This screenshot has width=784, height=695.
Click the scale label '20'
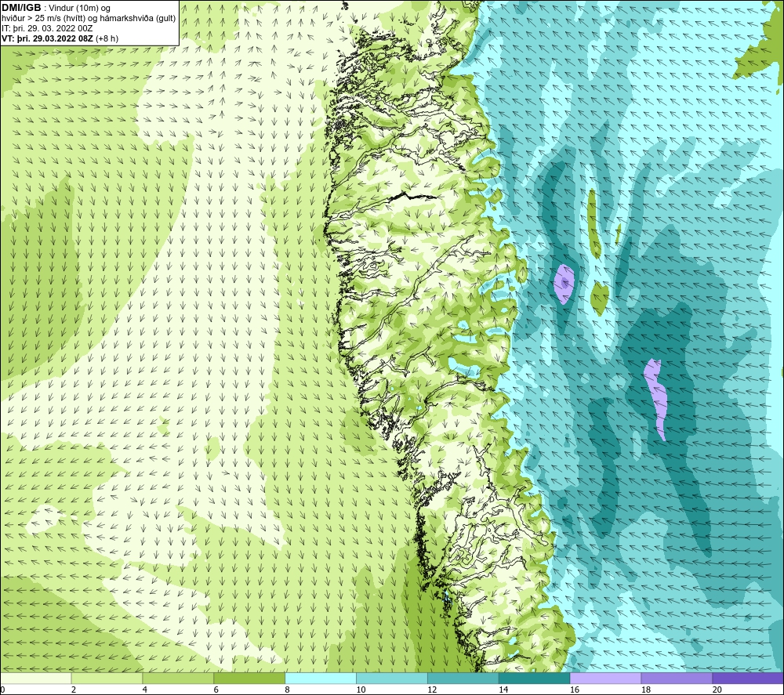coord(717,690)
